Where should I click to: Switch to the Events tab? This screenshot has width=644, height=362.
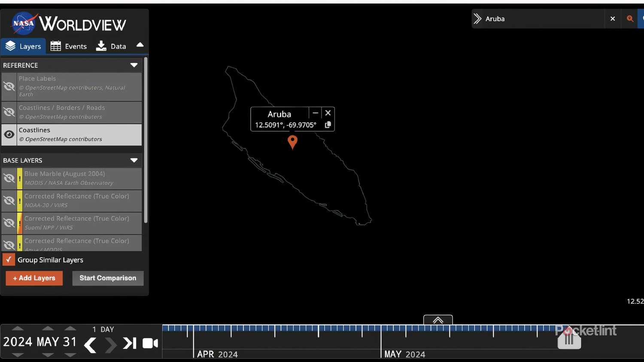pos(69,45)
